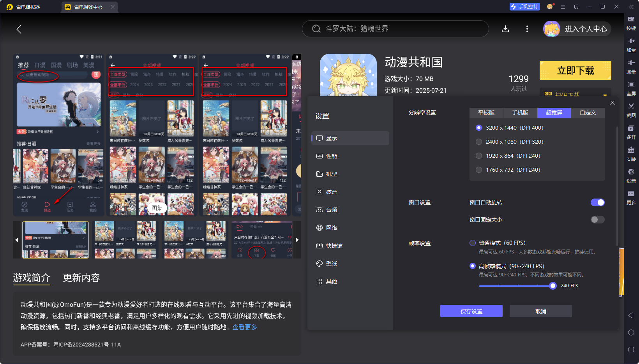Select the 自定义 custom resolution tab

pyautogui.click(x=588, y=113)
